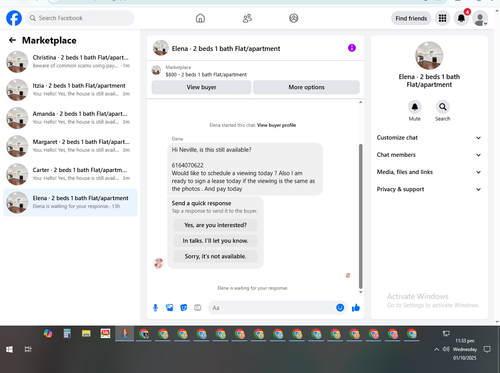Screen dimensions: 500x373
Task: Expand the Customize chat section
Action: pyautogui.click(x=429, y=138)
